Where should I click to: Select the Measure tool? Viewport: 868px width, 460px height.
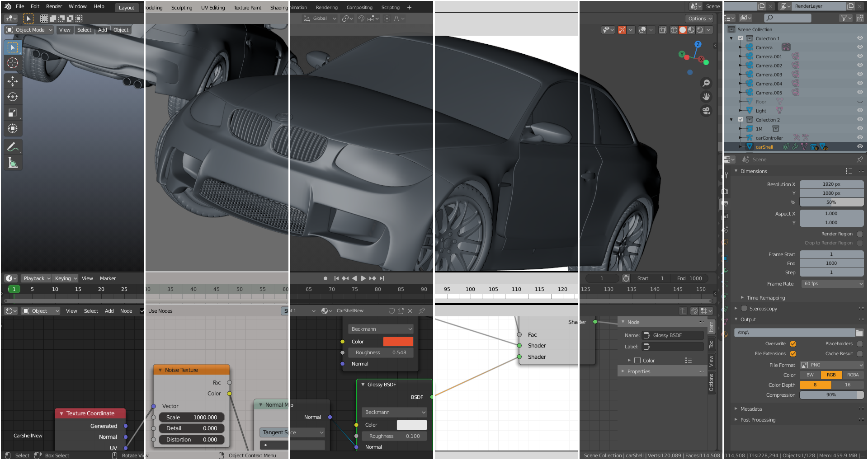13,163
